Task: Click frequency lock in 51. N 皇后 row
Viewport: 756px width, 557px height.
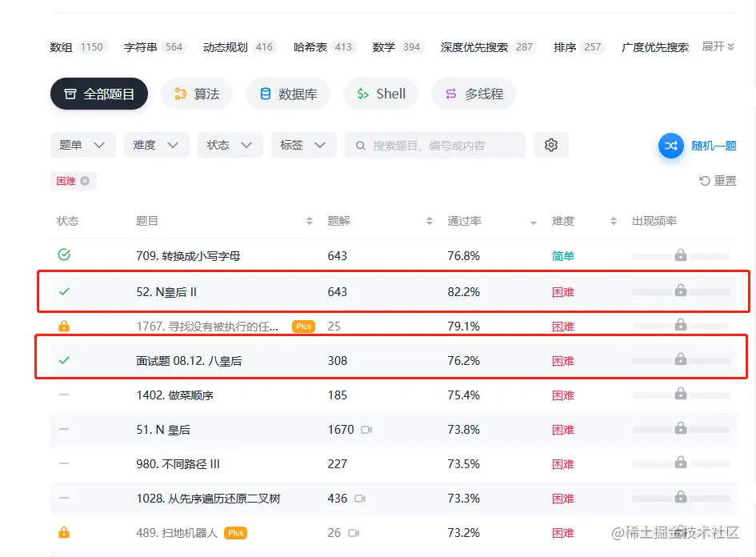Action: point(680,428)
